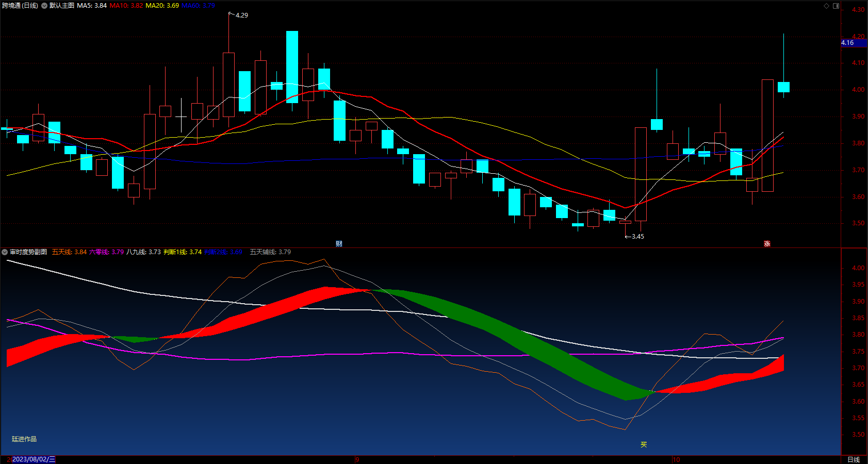
Task: Click the 六零线: 3.79 indicator value
Action: [x=106, y=252]
